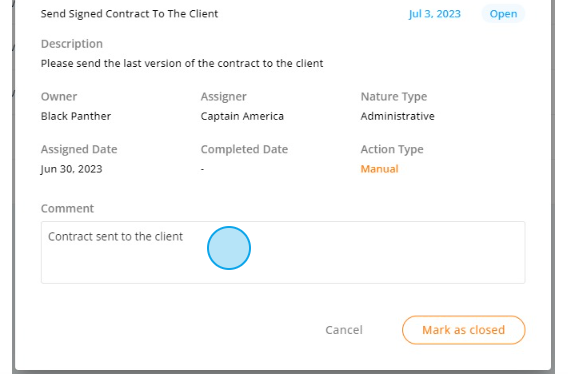
Task: Click the Open status badge
Action: [503, 14]
